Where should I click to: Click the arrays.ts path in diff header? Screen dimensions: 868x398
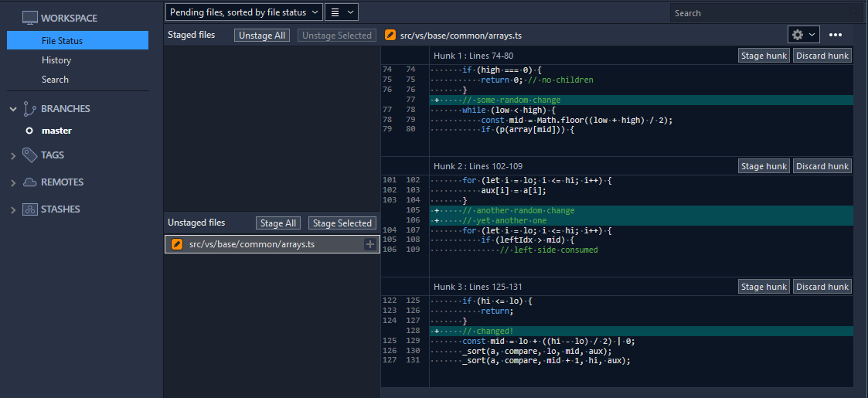pos(461,36)
